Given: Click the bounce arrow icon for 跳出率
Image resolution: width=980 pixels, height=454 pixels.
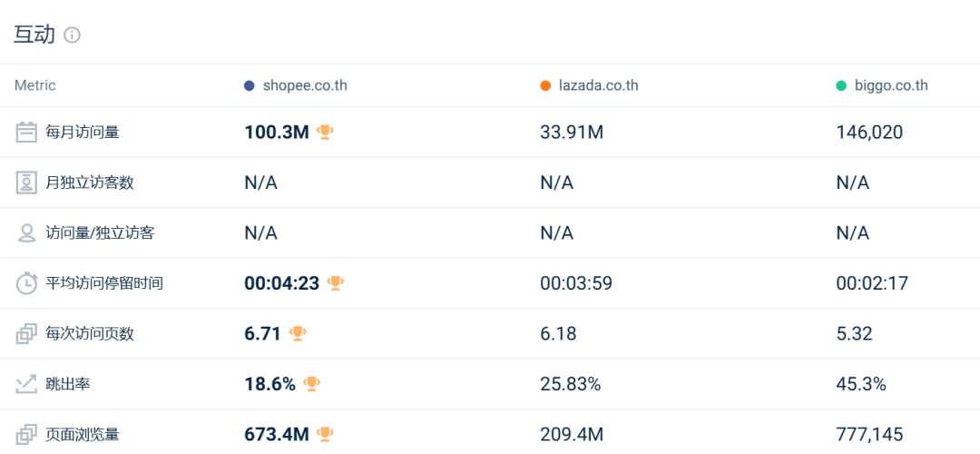Looking at the screenshot, I should tap(26, 384).
